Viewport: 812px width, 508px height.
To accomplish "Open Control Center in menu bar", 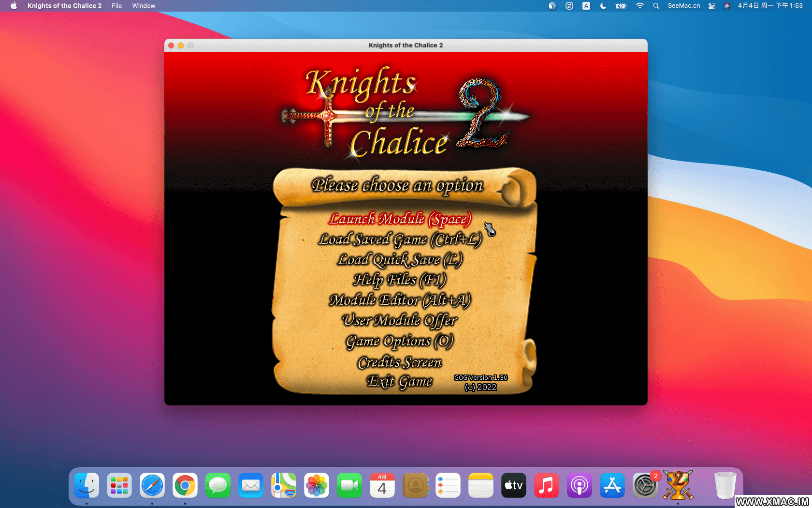I will click(x=712, y=6).
